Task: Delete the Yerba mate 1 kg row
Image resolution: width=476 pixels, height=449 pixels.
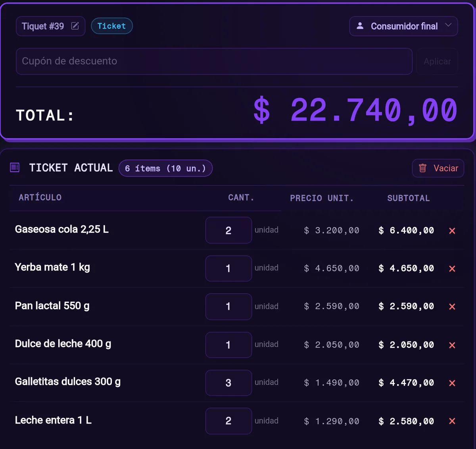Action: (x=452, y=269)
